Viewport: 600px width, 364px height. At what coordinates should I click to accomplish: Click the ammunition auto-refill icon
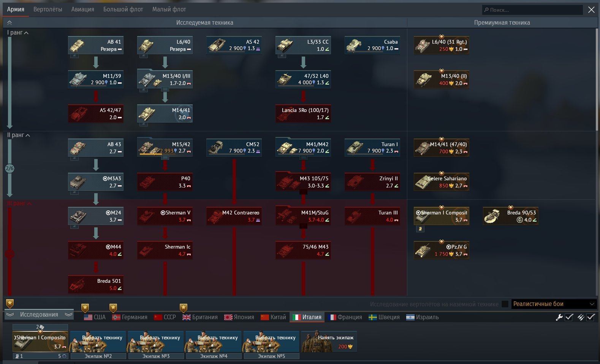pyautogui.click(x=581, y=317)
